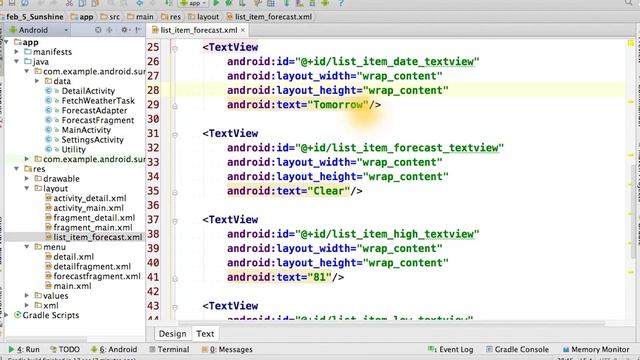Screen dimensions: 640x360
Task: Expand the data package
Action: coord(37,81)
